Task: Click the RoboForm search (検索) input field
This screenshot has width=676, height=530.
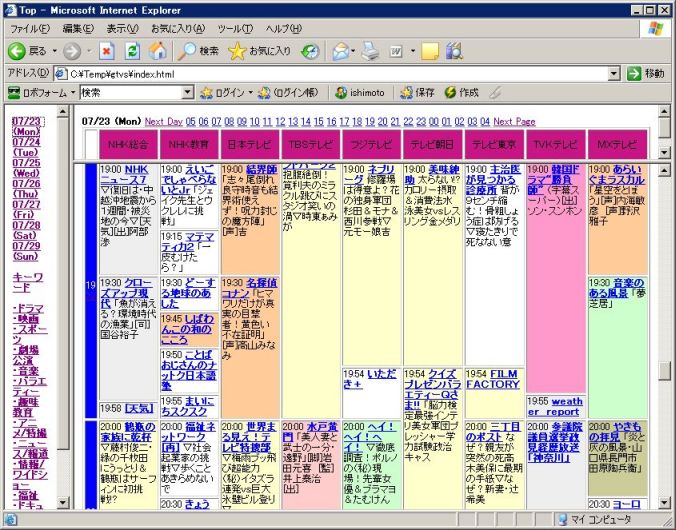Action: 131,92
